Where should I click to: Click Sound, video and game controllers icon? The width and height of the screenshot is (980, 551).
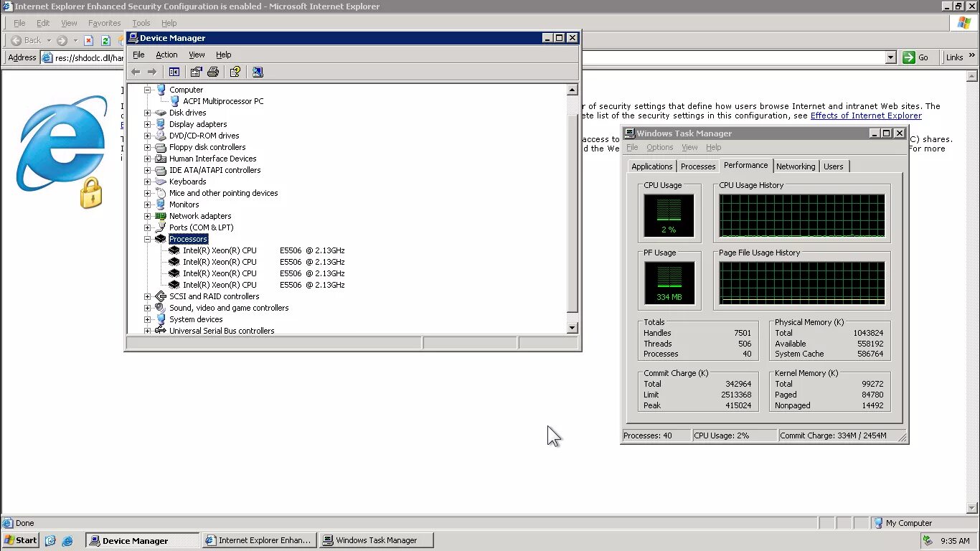point(161,308)
